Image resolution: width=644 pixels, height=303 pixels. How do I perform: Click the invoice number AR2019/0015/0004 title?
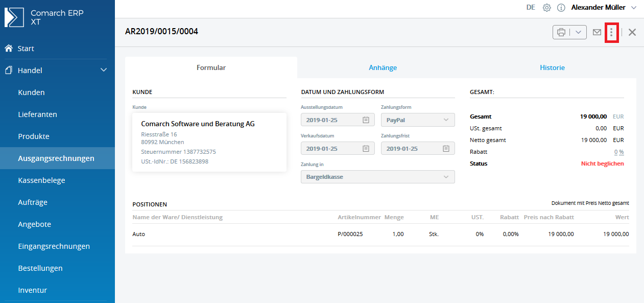(x=161, y=32)
